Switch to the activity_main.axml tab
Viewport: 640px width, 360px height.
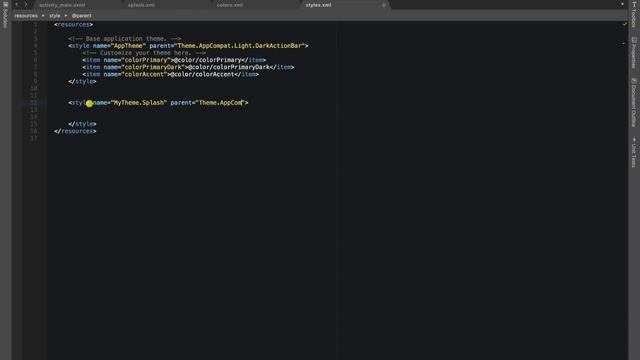pos(62,5)
